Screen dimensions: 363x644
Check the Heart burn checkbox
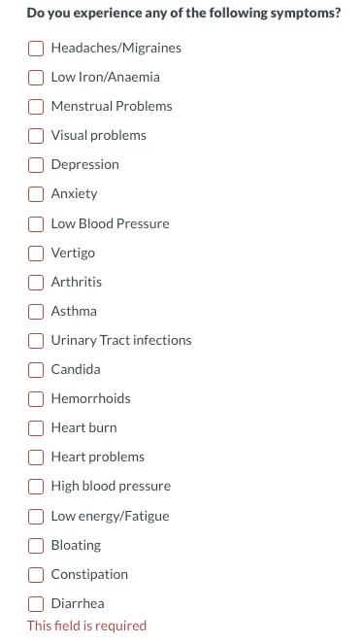36,428
